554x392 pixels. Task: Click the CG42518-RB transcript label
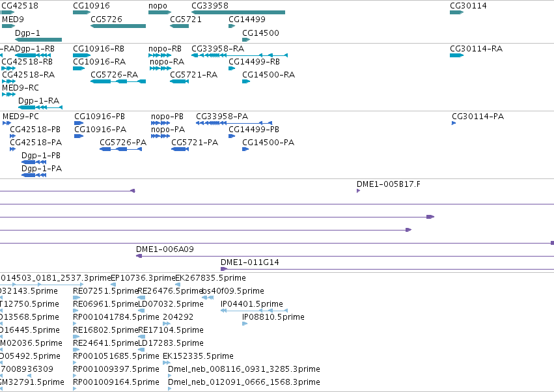27,61
